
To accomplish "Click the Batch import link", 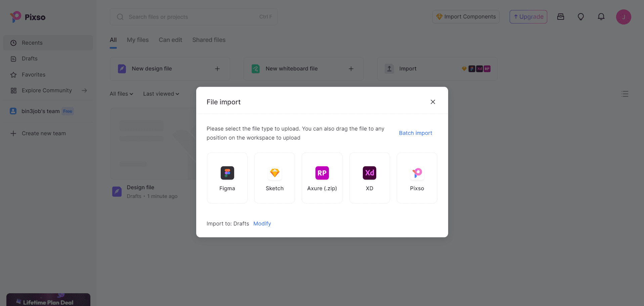I will coord(415,133).
